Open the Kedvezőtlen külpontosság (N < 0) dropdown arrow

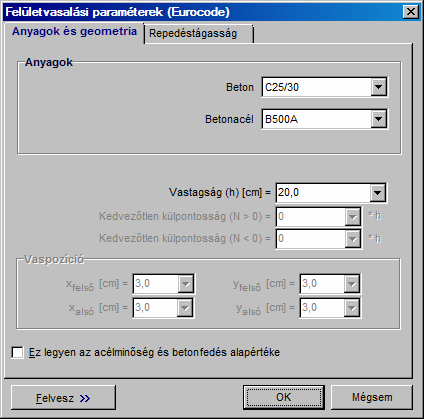pyautogui.click(x=352, y=239)
